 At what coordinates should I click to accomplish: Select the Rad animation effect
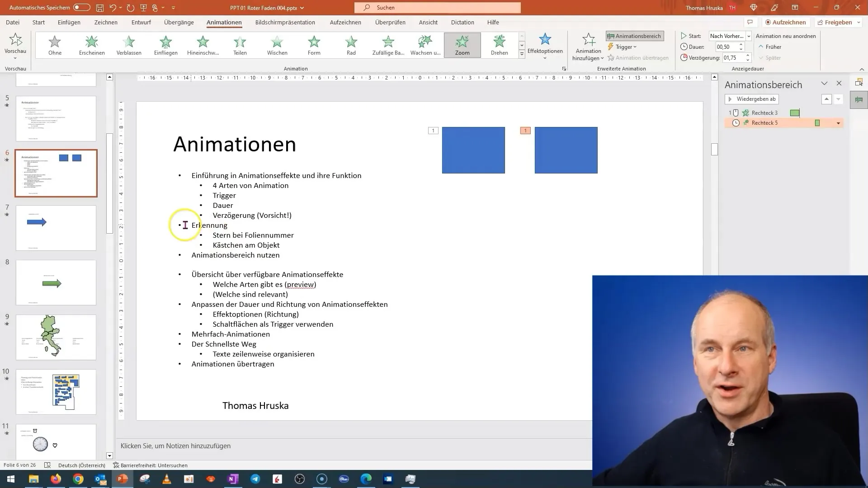coord(351,45)
